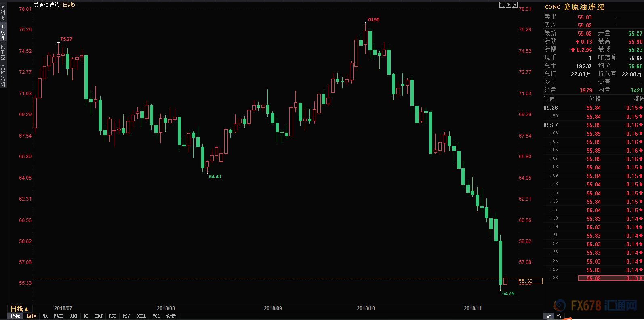The height and width of the screenshot is (320, 644).
Task: Click the 55.82 current price marker
Action: tap(530, 281)
